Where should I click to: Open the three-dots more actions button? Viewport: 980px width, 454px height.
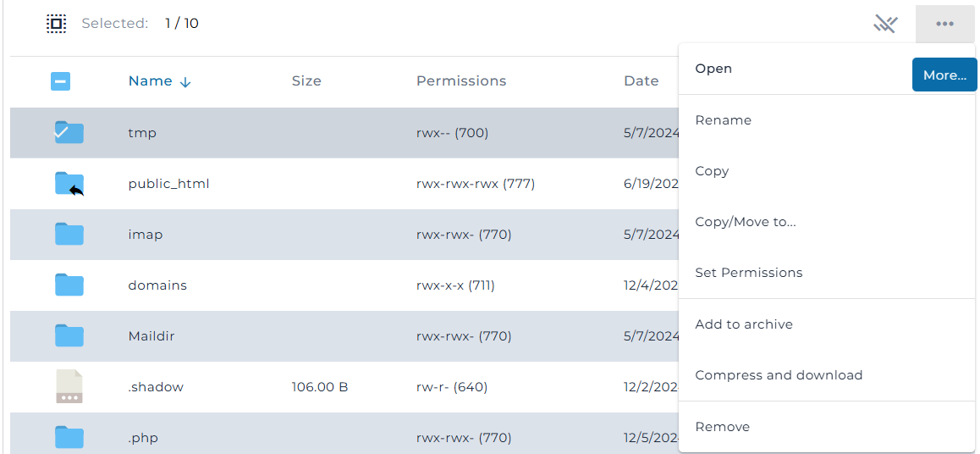pyautogui.click(x=944, y=24)
